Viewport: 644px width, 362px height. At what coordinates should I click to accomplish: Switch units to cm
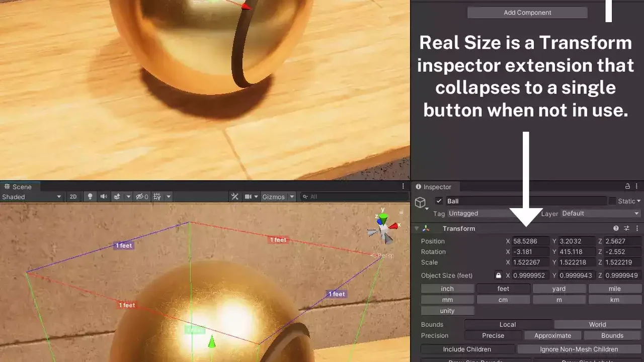coord(503,300)
